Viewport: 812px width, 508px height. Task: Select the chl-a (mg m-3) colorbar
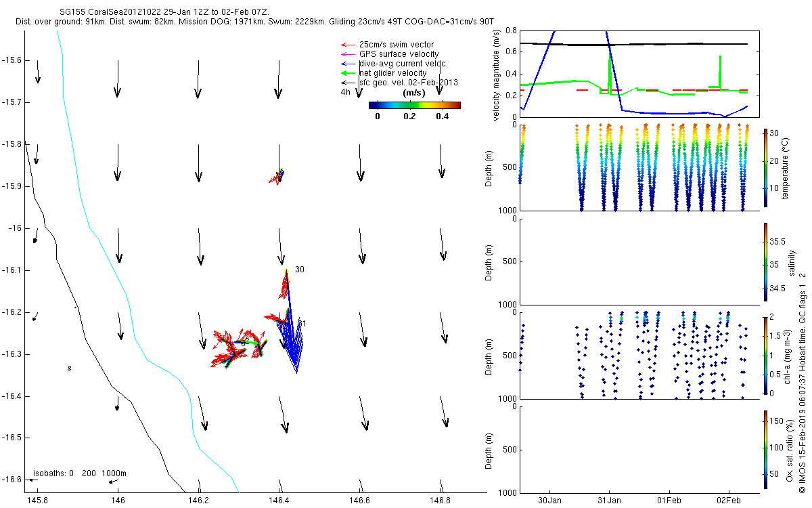(x=765, y=355)
